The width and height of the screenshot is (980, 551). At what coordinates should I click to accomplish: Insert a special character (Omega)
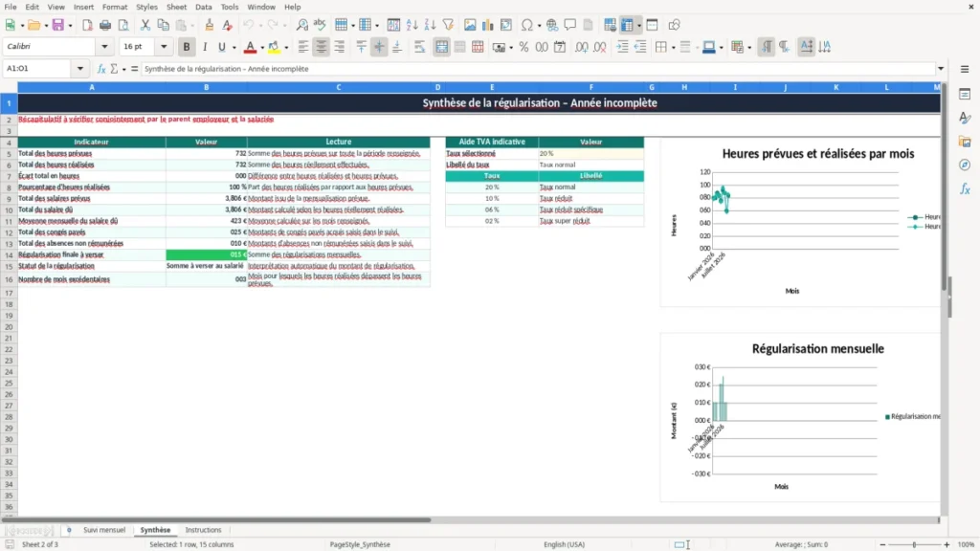tap(527, 25)
